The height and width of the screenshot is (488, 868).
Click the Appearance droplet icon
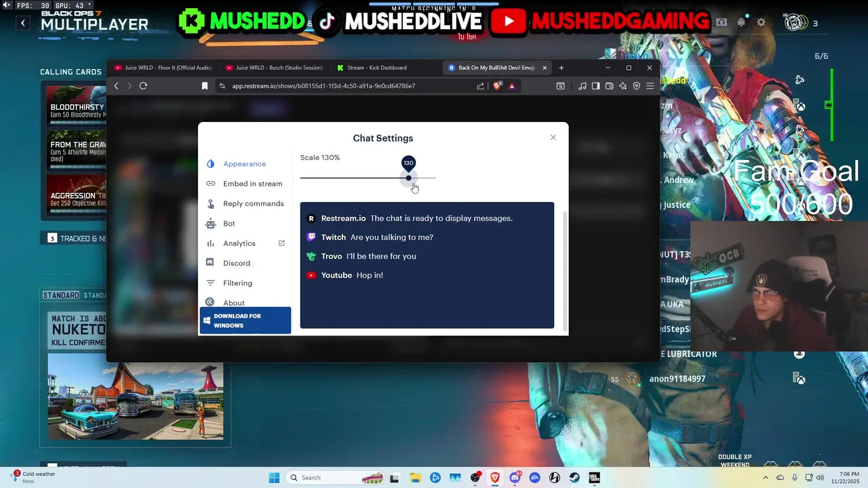[x=210, y=164]
